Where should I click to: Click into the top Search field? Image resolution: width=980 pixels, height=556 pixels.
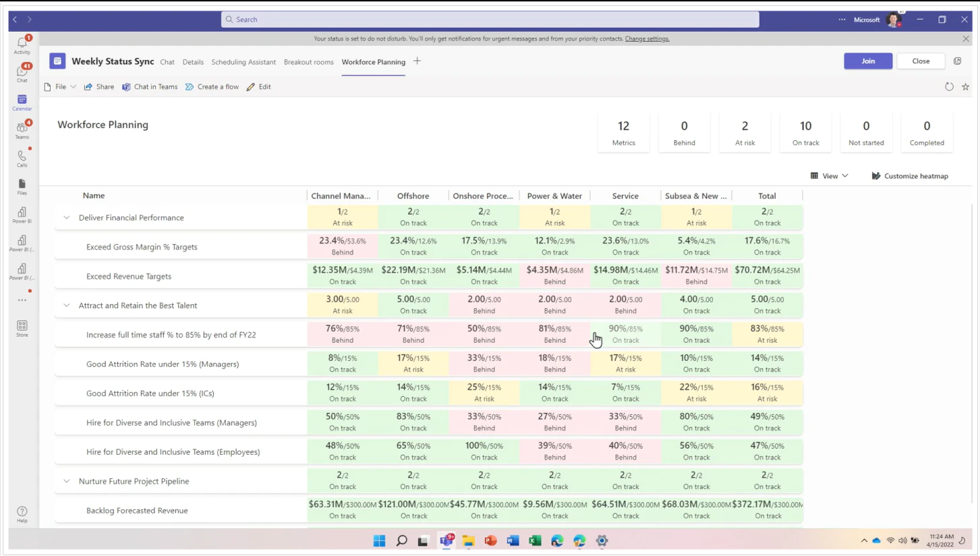tap(490, 20)
